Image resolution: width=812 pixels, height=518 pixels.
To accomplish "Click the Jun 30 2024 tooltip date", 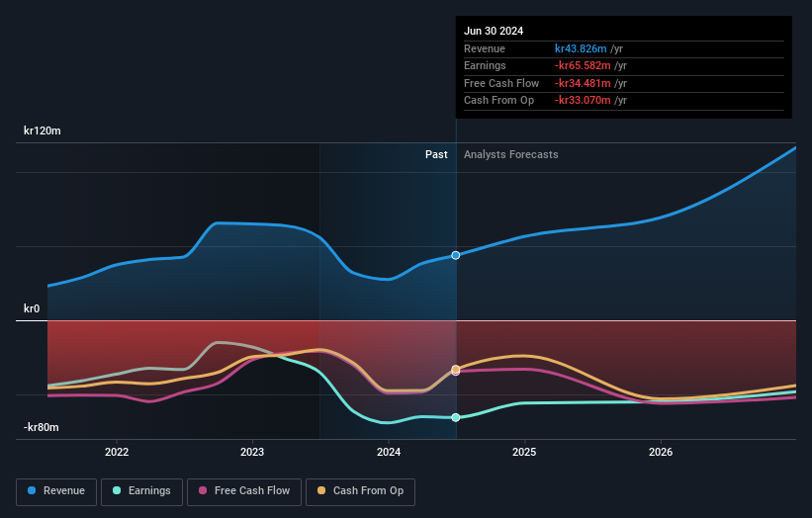I will click(x=494, y=31).
